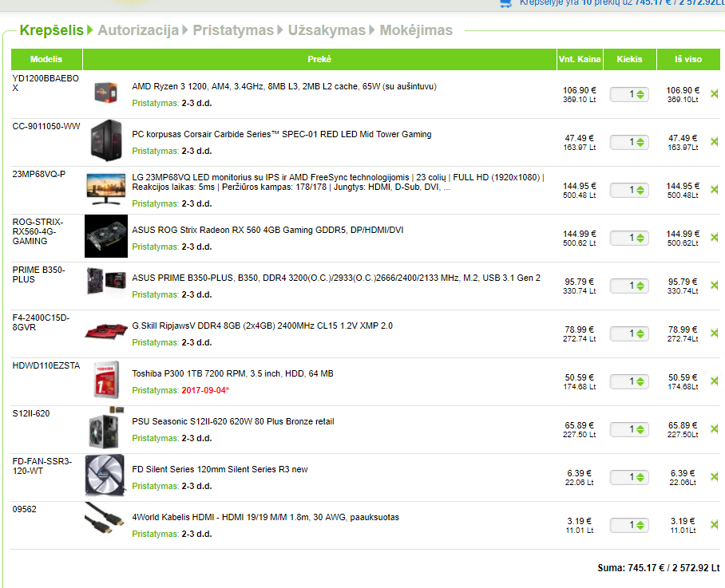Screen dimensions: 725x588
Task: Open the Toshiba P300 hard drive thumbnail
Action: (106, 380)
